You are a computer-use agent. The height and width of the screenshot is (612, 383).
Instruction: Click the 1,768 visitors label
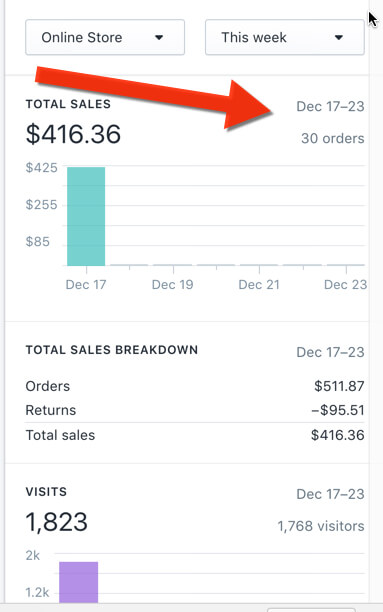(321, 526)
